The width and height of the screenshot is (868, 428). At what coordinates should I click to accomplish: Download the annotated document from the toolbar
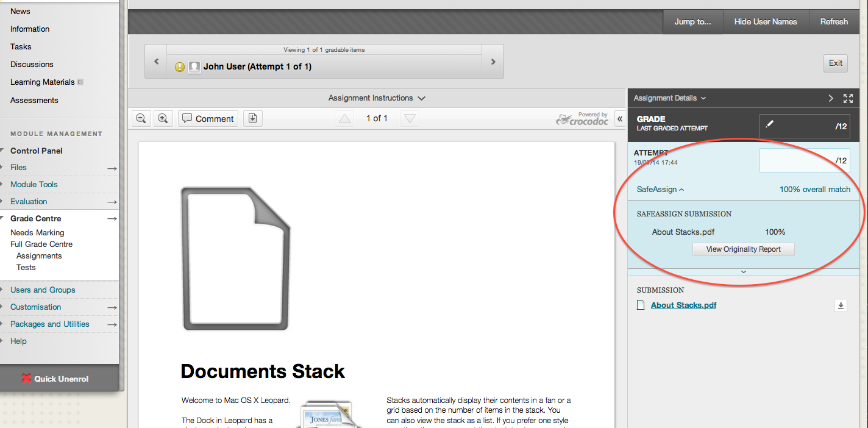point(252,118)
